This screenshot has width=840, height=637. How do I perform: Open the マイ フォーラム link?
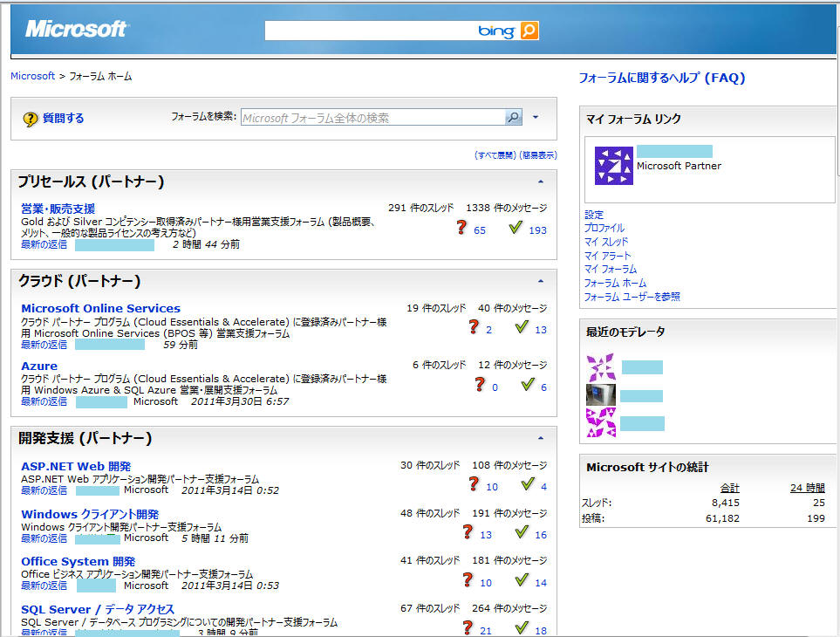[611, 270]
